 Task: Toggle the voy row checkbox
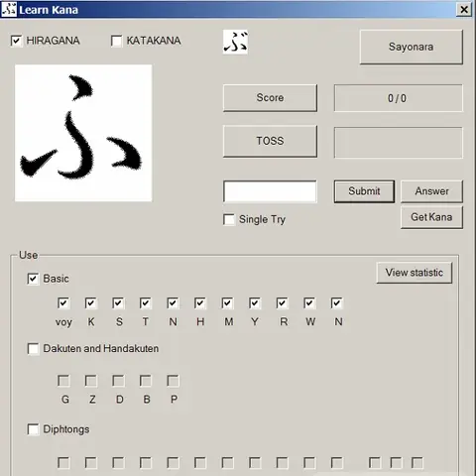pyautogui.click(x=63, y=303)
